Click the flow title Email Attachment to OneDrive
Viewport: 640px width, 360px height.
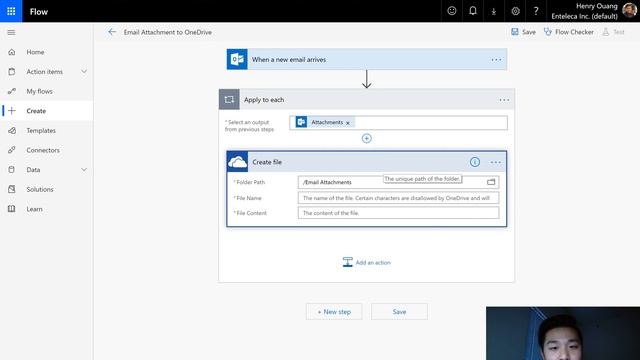[x=168, y=32]
